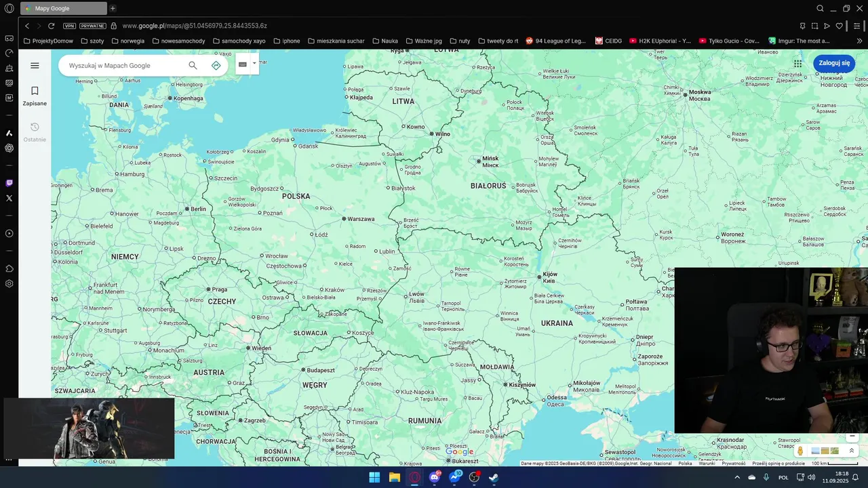Click the Pegman Street View icon
The image size is (868, 488).
800,451
